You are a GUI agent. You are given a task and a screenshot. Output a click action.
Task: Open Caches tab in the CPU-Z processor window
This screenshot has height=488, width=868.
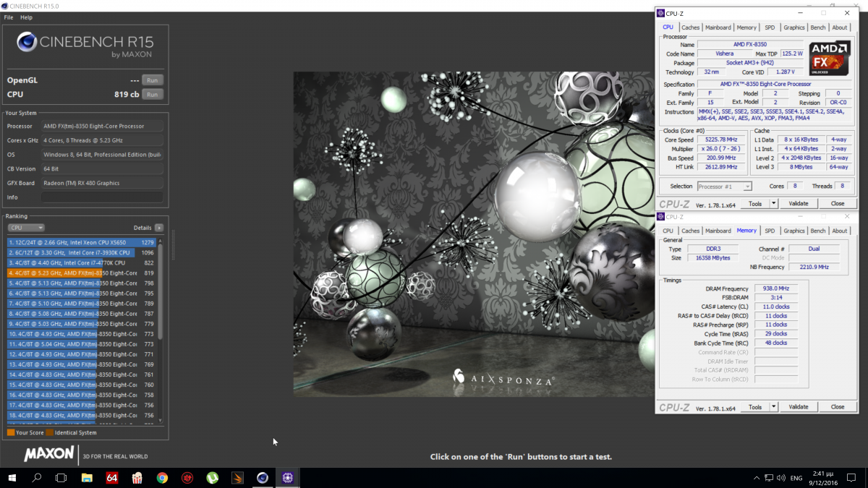(x=691, y=27)
